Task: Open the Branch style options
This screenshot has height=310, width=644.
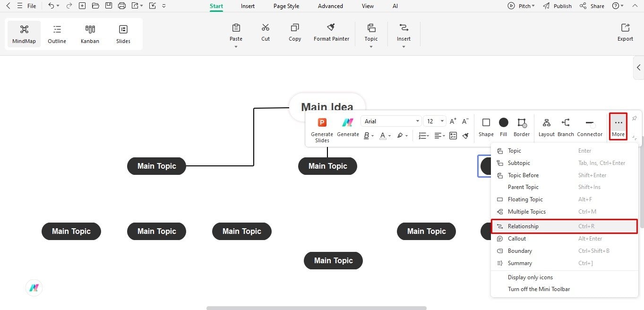Action: point(566,127)
